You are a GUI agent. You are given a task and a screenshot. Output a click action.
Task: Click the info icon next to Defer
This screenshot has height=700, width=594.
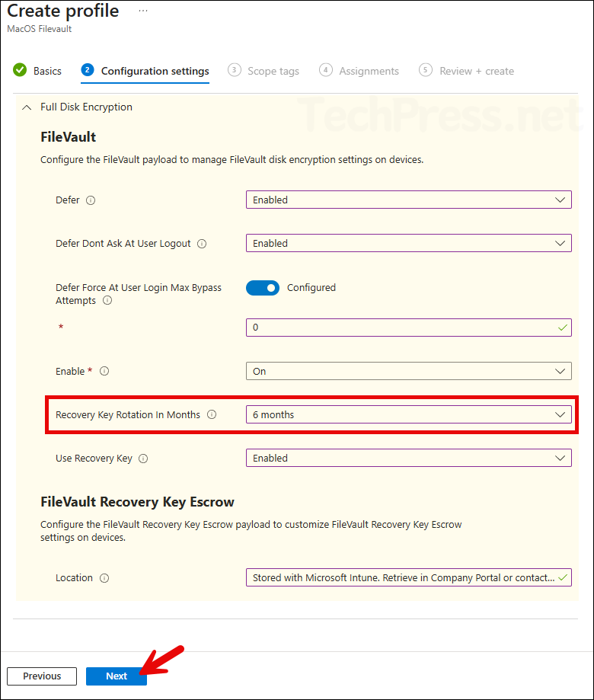(91, 200)
